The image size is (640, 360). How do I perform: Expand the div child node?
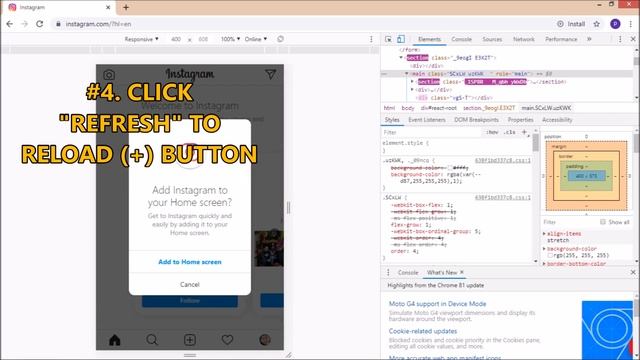(412, 89)
